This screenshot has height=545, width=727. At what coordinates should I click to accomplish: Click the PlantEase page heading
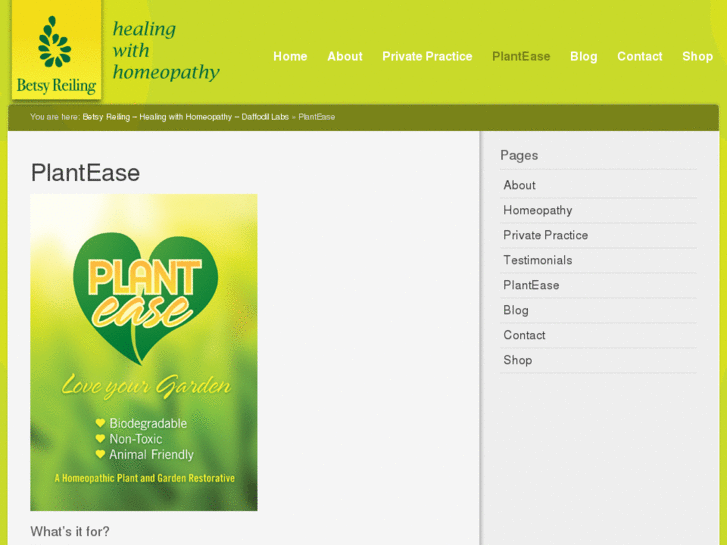[x=85, y=173]
